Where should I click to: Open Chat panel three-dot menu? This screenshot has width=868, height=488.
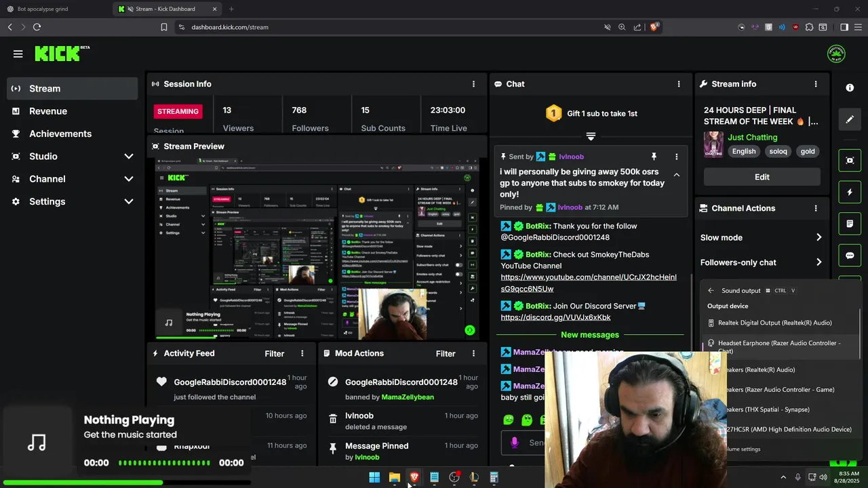679,84
